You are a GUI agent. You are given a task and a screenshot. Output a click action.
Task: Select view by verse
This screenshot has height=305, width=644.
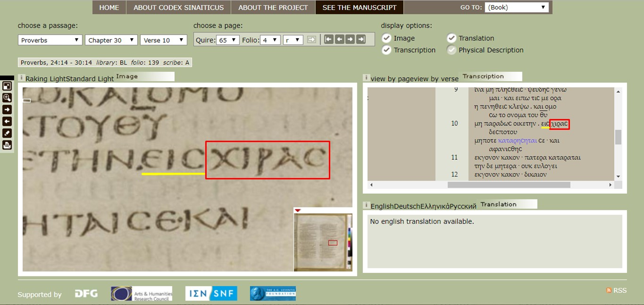[437, 79]
